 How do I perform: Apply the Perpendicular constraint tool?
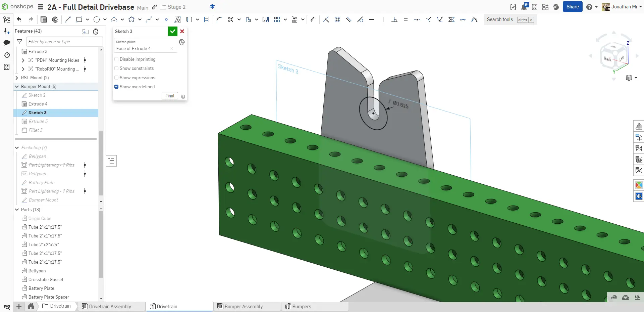(394, 19)
